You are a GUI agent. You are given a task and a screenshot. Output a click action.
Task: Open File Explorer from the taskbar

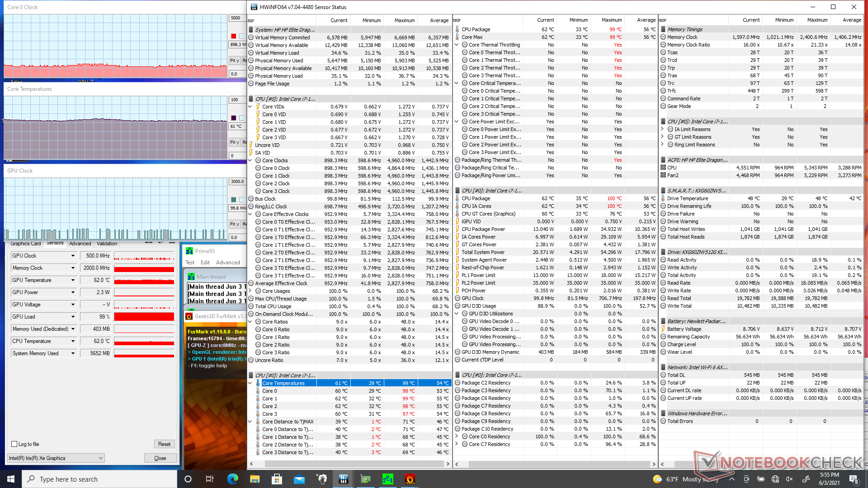(255, 479)
